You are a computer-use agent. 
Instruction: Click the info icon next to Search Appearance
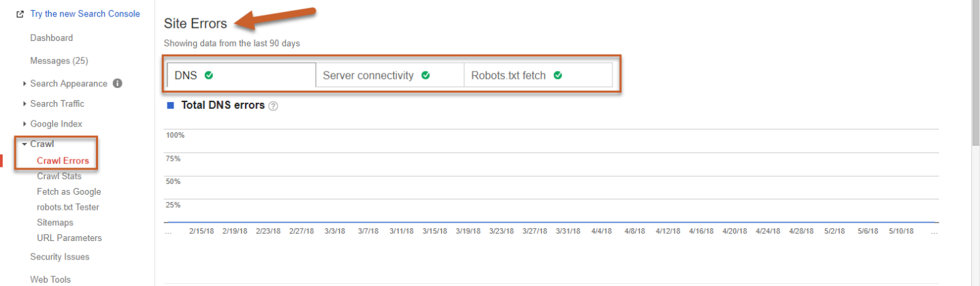(x=117, y=84)
